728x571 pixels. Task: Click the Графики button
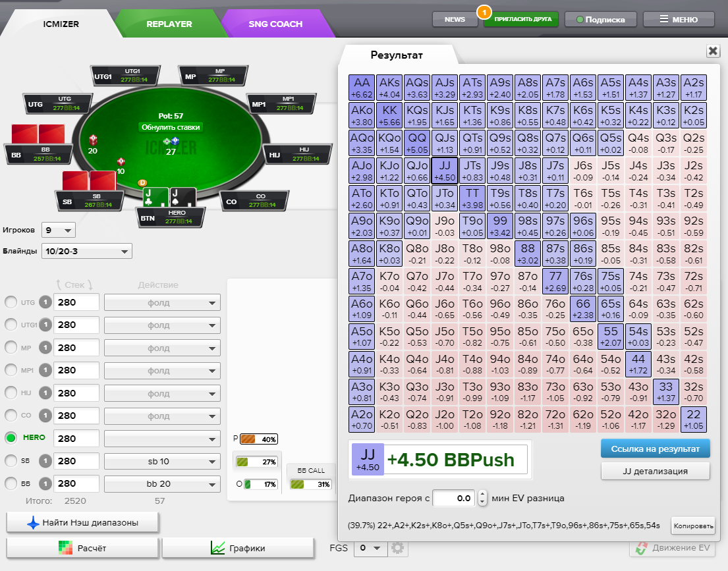coord(238,548)
